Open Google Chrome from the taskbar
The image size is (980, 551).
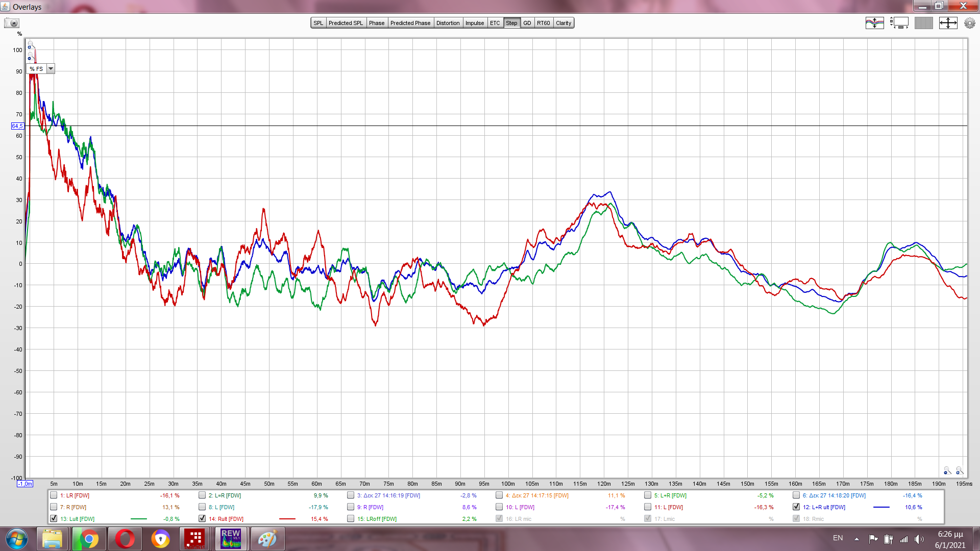(x=88, y=539)
